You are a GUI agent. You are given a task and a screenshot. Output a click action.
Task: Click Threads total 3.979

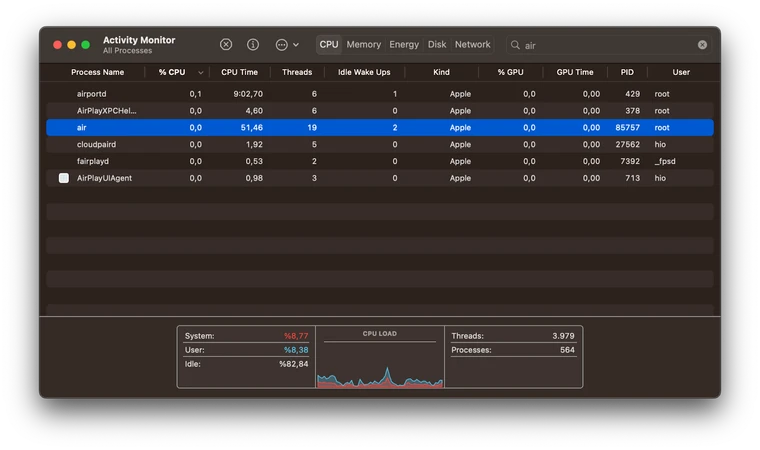[x=563, y=336]
